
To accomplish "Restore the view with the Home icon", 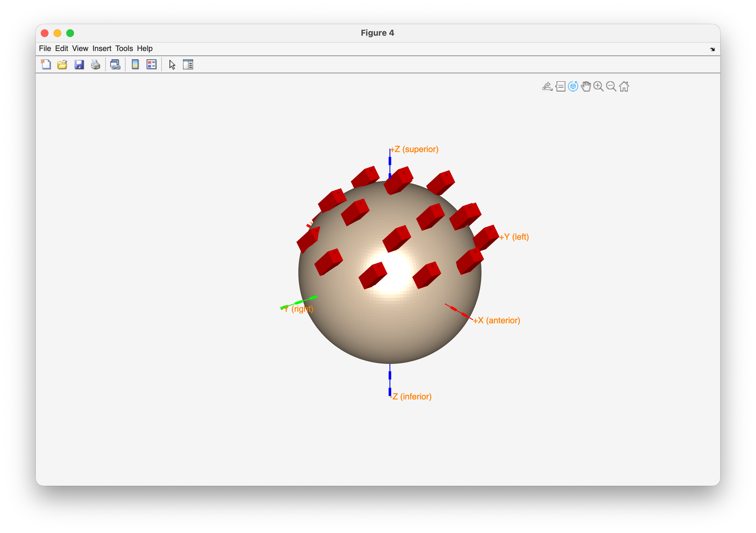I will (x=624, y=87).
